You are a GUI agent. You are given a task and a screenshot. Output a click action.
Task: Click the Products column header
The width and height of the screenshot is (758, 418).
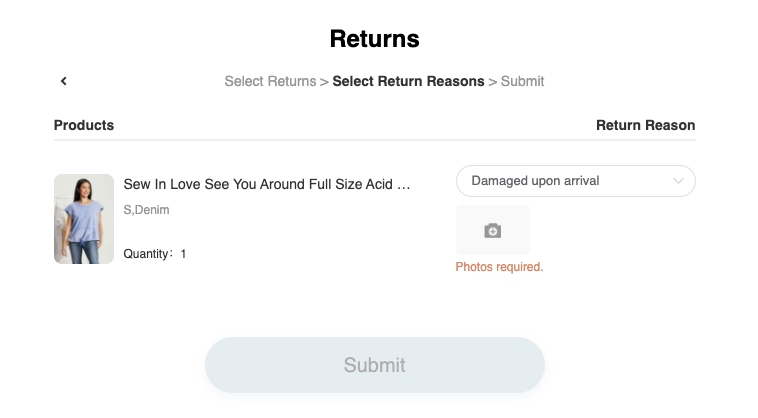click(x=84, y=125)
